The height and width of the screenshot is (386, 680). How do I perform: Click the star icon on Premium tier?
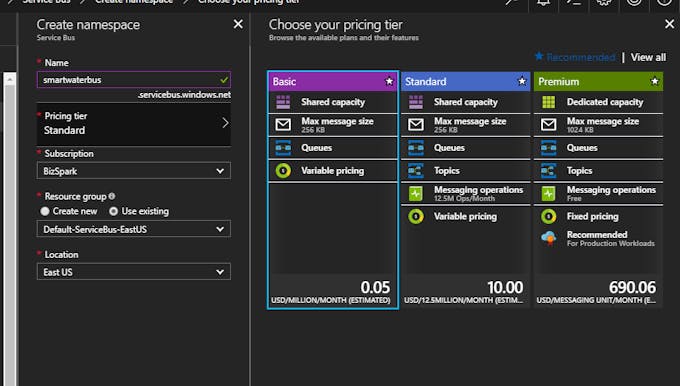(x=654, y=81)
